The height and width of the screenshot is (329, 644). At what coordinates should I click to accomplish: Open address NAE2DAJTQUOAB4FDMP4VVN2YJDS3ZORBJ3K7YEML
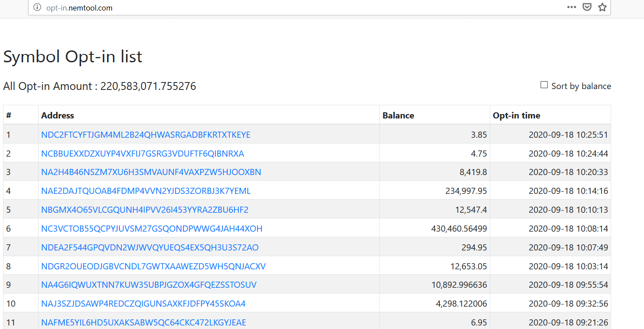(146, 191)
